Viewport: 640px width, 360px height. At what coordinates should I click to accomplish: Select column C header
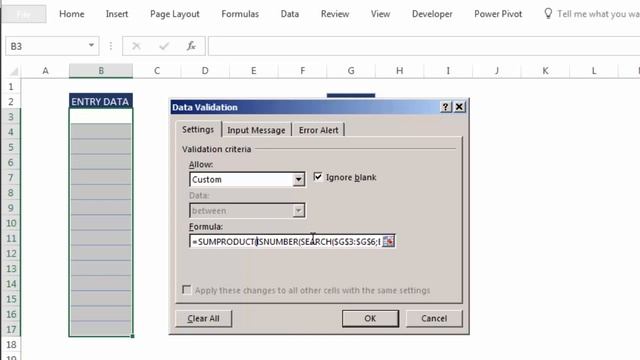(x=157, y=71)
